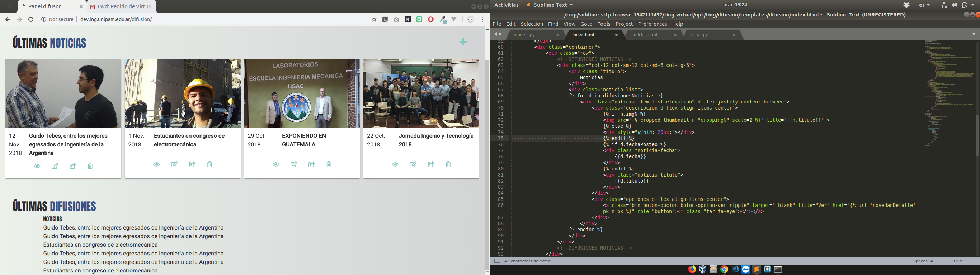Switch to the views.py tab

pos(699,35)
